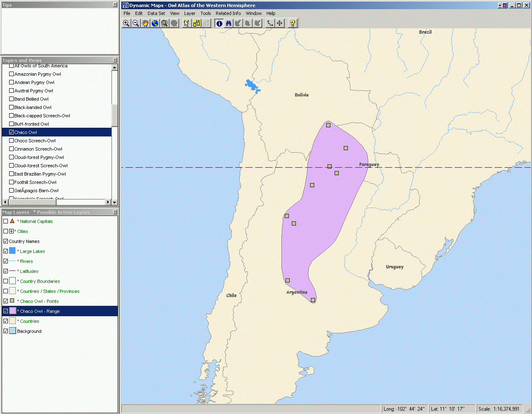Select the Zoom Out magnifier tool

(x=135, y=23)
